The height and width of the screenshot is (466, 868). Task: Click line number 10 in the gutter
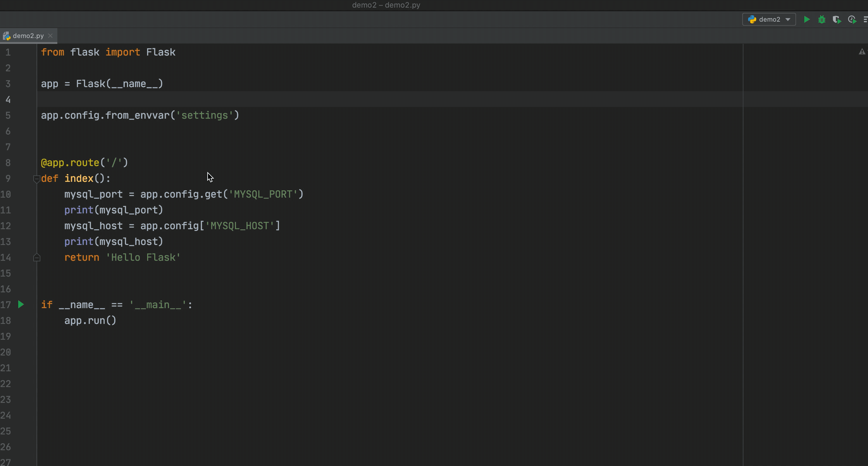[x=6, y=194]
